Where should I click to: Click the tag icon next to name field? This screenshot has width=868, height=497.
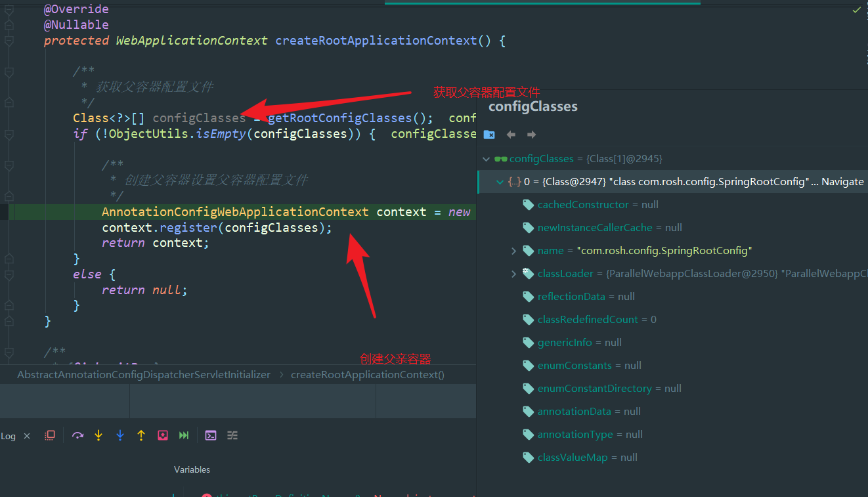pyautogui.click(x=528, y=251)
